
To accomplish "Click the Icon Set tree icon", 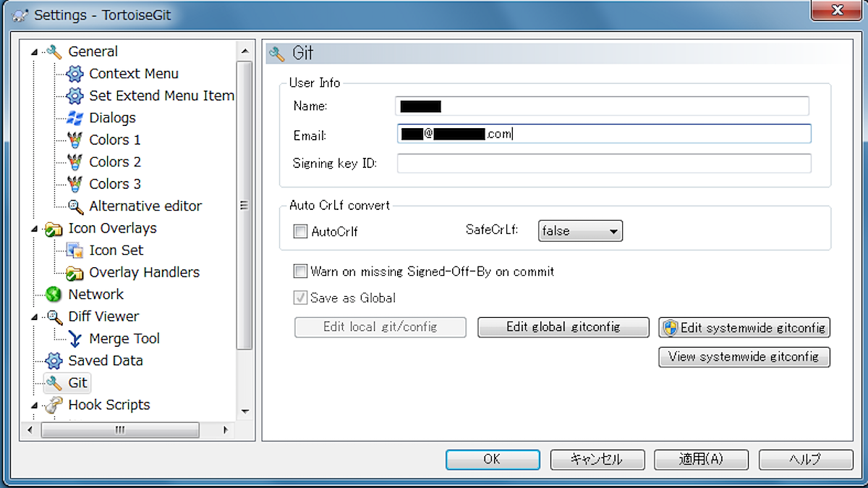I will pyautogui.click(x=75, y=251).
